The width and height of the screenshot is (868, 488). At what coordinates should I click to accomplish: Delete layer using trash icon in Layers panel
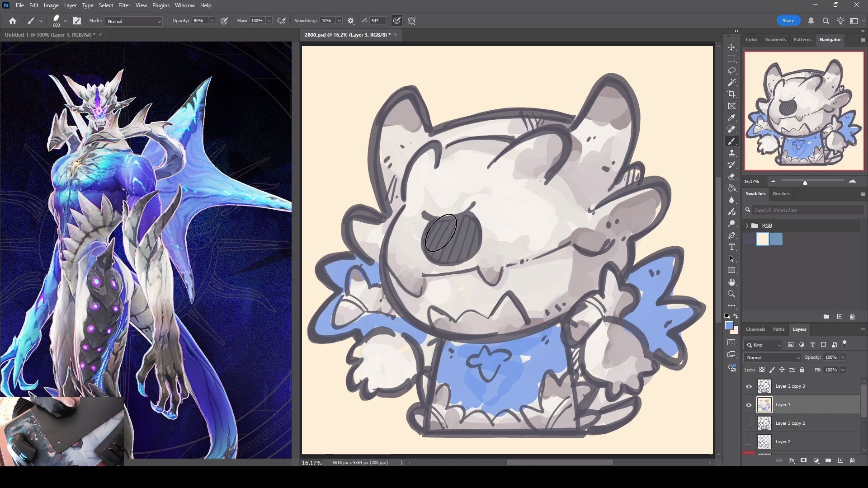852,460
